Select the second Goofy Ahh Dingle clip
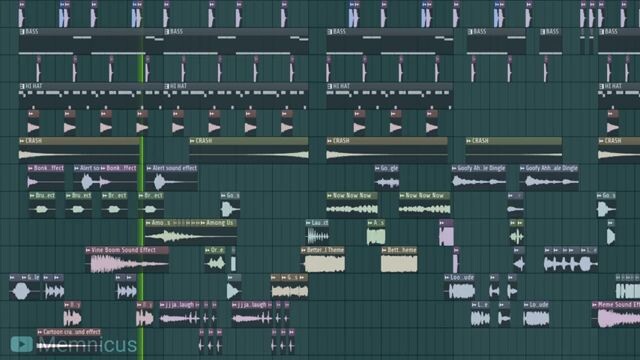This screenshot has height=360, width=640. [549, 178]
